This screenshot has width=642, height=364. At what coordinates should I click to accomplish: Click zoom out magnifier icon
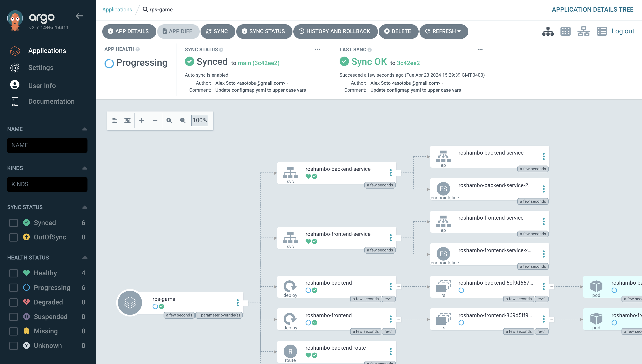click(x=183, y=121)
